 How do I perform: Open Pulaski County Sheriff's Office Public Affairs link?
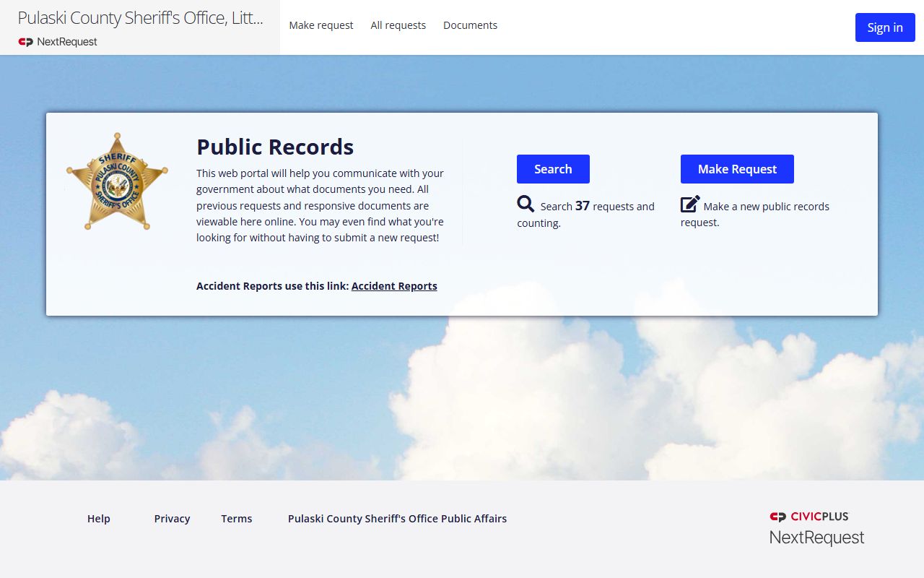(397, 519)
